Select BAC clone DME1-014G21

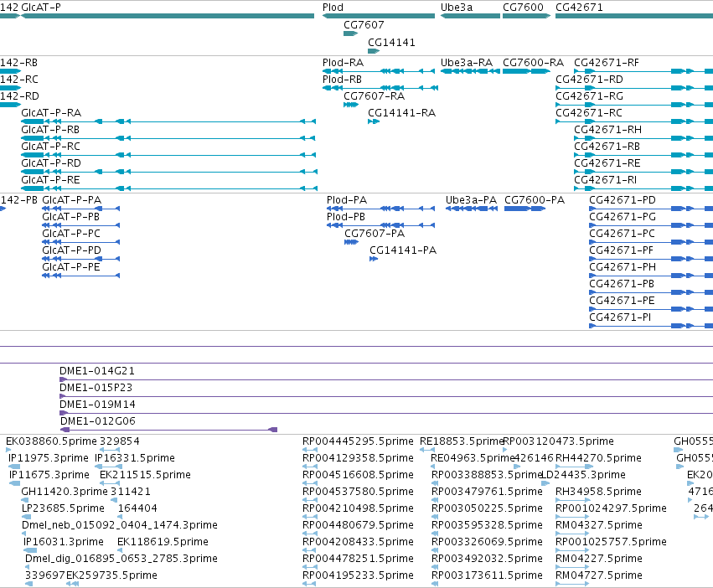[x=97, y=370]
